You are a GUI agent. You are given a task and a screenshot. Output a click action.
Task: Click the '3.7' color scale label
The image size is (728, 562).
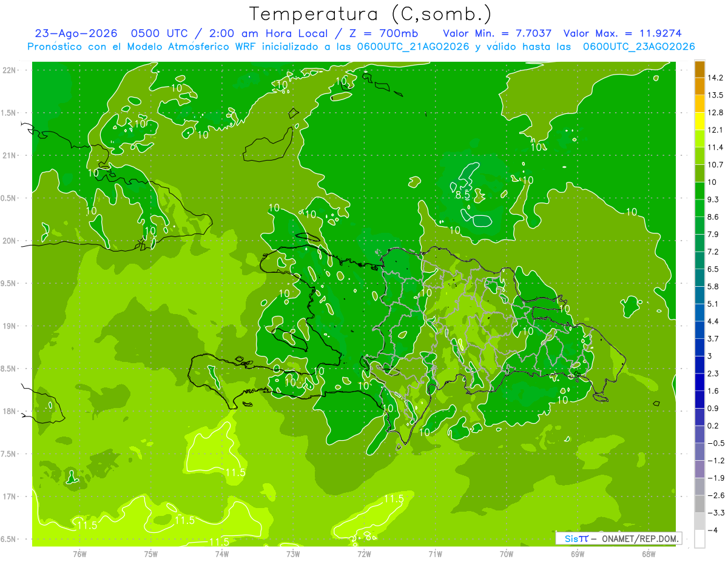pyautogui.click(x=713, y=338)
